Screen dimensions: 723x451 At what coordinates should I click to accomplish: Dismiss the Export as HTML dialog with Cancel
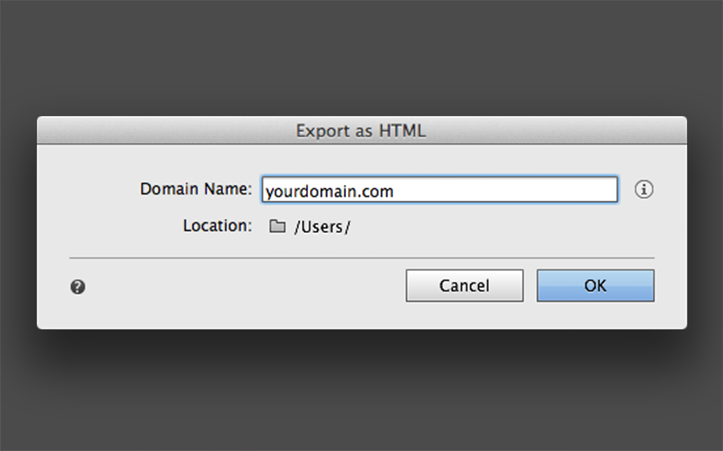[464, 285]
